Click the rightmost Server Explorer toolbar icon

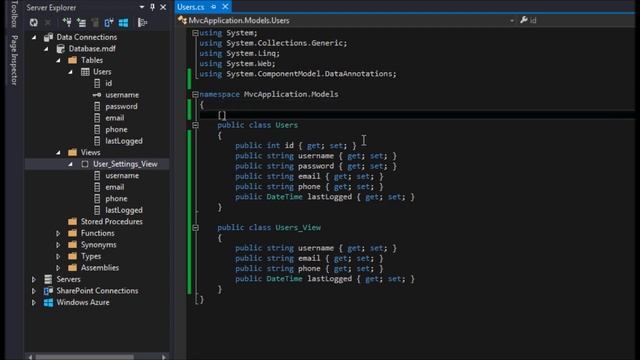click(142, 23)
